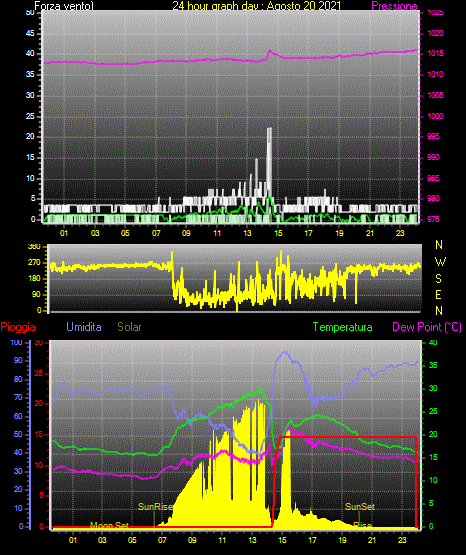
Task: Click the red rain step top edge
Action: pyautogui.click(x=347, y=437)
